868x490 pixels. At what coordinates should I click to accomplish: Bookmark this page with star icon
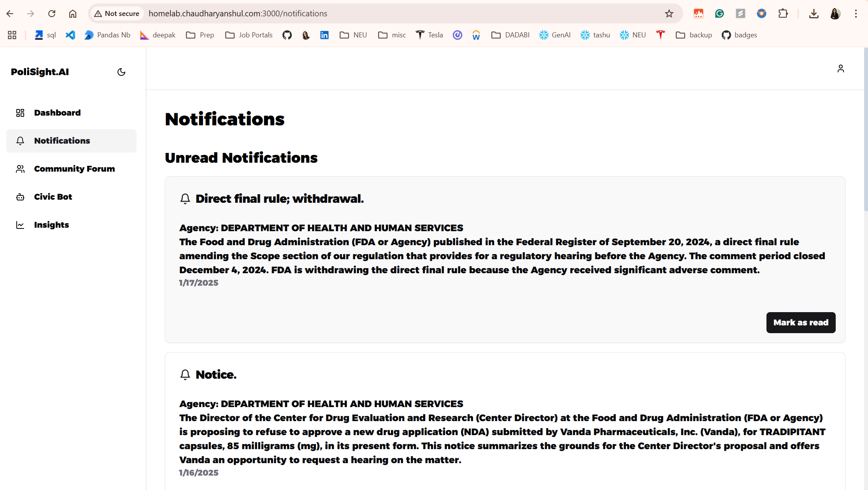coord(669,14)
